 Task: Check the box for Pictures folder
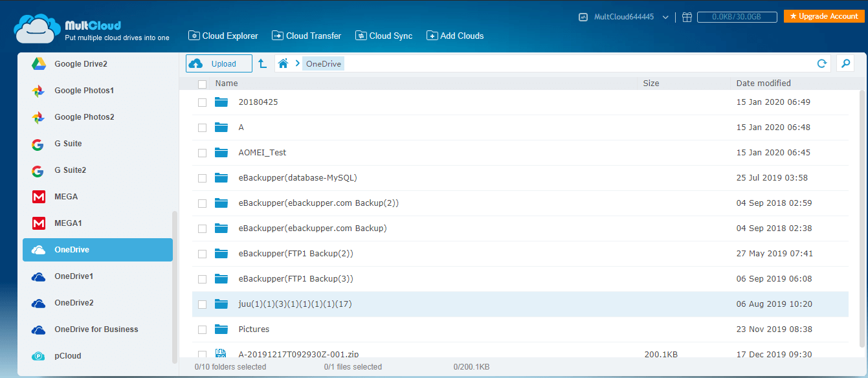(x=202, y=329)
